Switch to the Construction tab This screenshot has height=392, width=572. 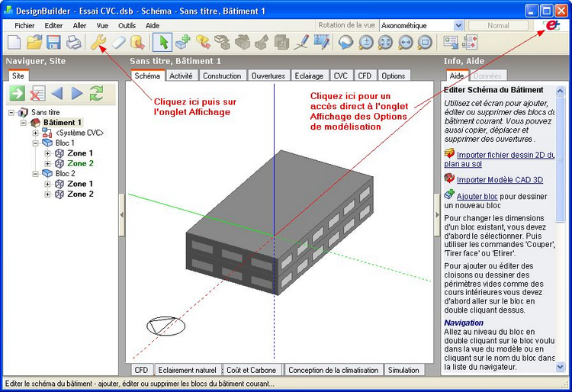click(x=222, y=76)
